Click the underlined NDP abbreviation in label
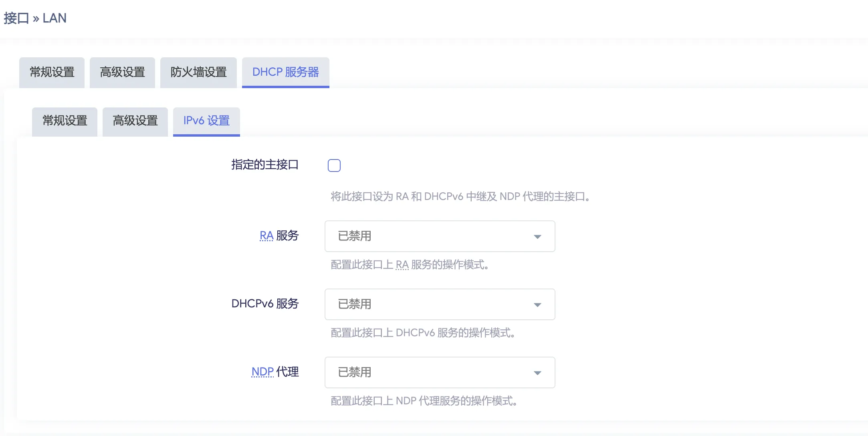Image resolution: width=868 pixels, height=436 pixels. coord(262,372)
